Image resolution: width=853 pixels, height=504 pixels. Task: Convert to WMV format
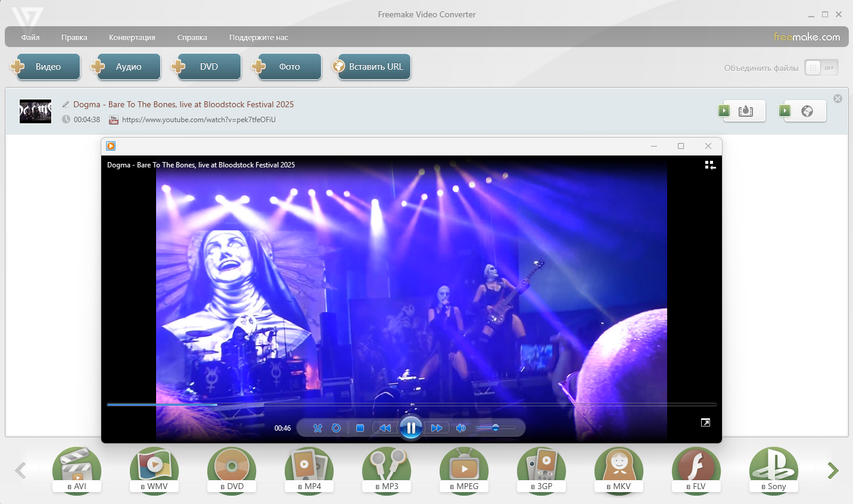[154, 470]
